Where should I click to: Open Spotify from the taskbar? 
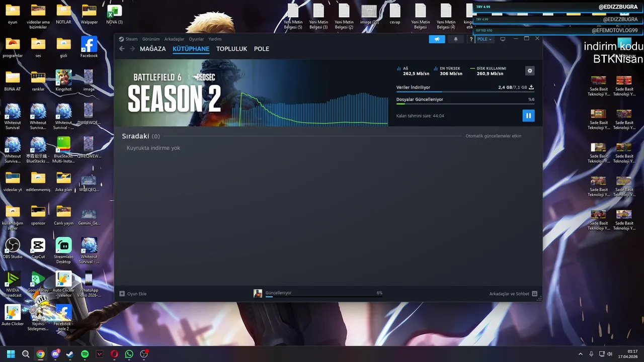pyautogui.click(x=85, y=354)
